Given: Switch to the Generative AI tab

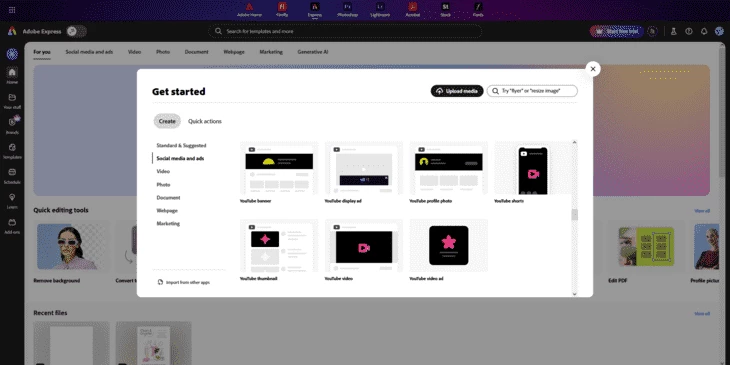Looking at the screenshot, I should (313, 52).
